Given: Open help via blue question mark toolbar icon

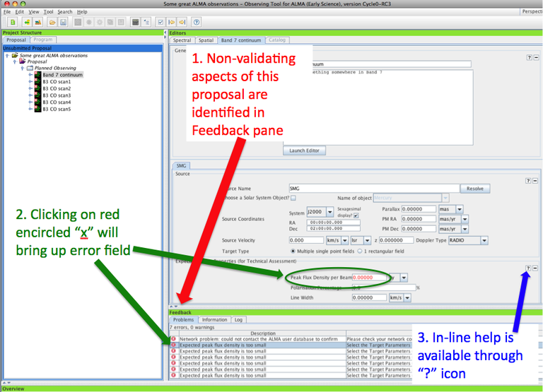Looking at the screenshot, I should (197, 22).
